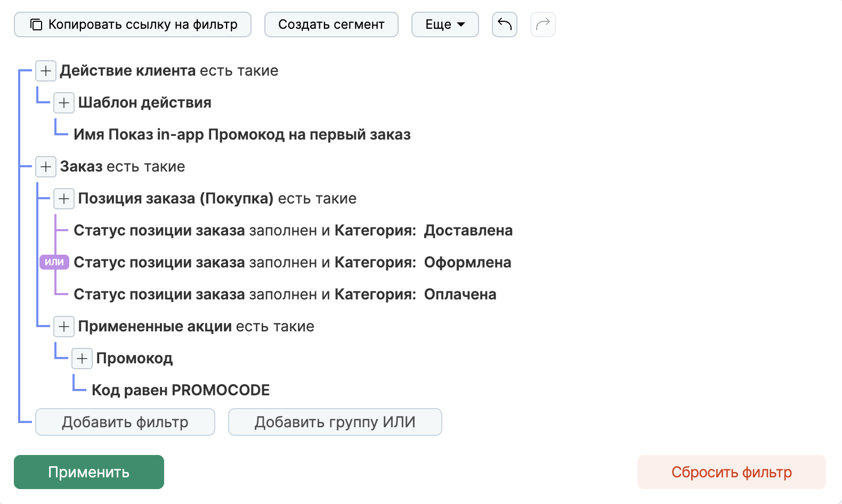Click the undo arrow button

point(504,25)
